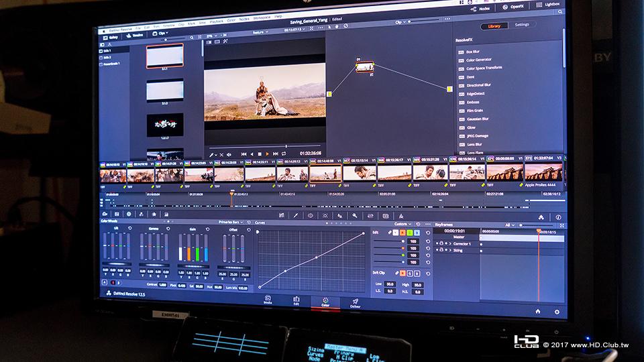Screen dimensions: 644x362
Task: Click the project settings gear icon
Action: point(557,312)
